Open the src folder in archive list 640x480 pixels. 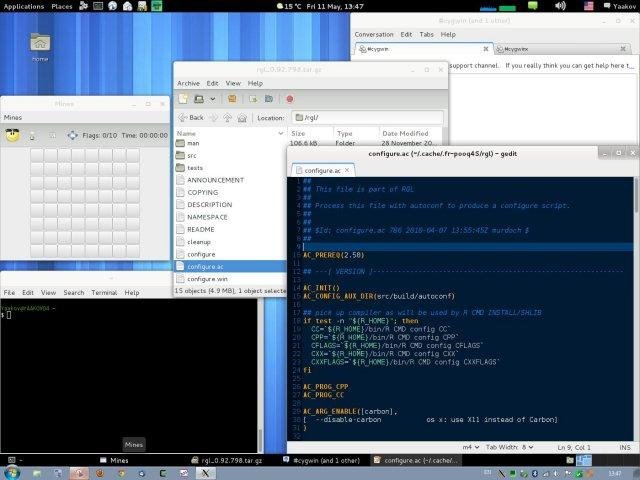point(193,155)
